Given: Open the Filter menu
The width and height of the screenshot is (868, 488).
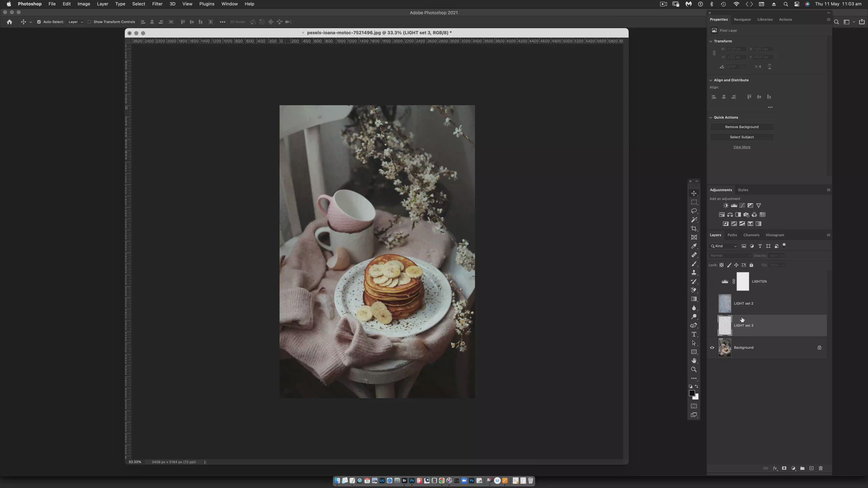Looking at the screenshot, I should point(157,4).
